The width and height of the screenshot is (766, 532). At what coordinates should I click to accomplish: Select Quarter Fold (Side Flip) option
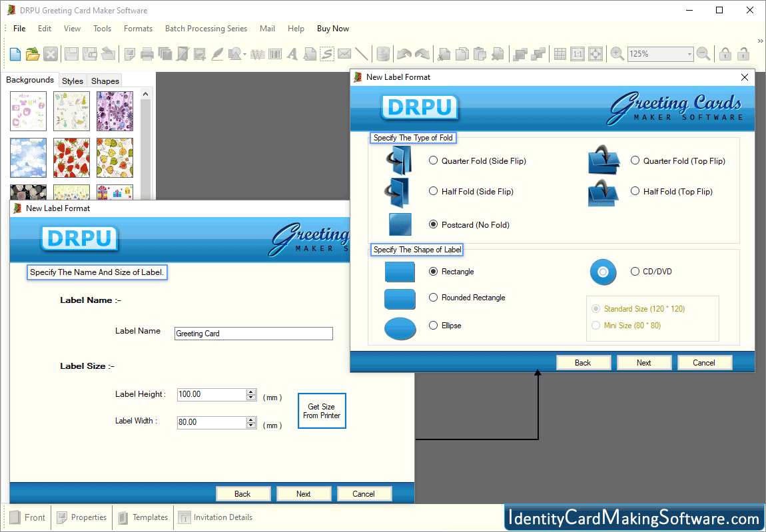click(x=434, y=160)
